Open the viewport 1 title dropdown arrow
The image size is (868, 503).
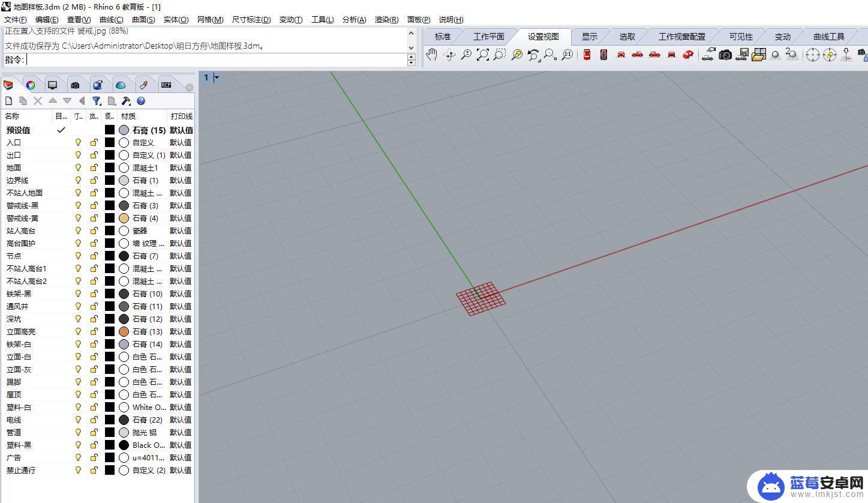217,77
